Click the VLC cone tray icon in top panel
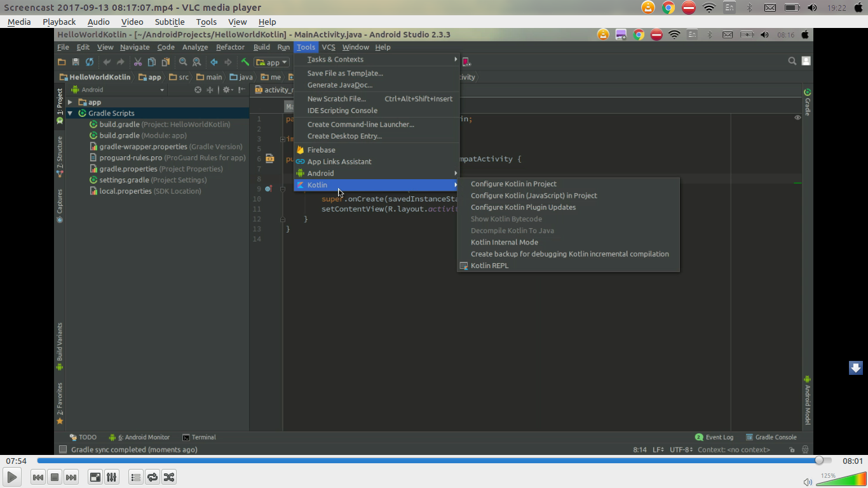This screenshot has height=488, width=868. pyautogui.click(x=648, y=8)
